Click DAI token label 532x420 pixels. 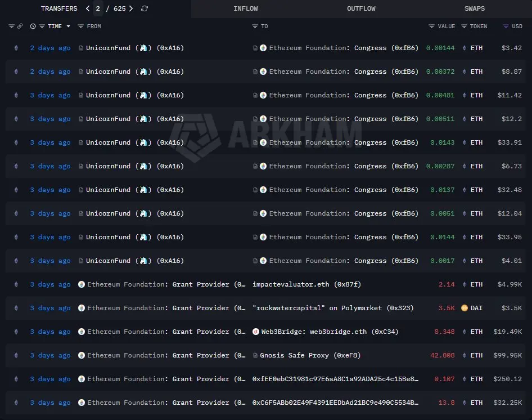(476, 308)
